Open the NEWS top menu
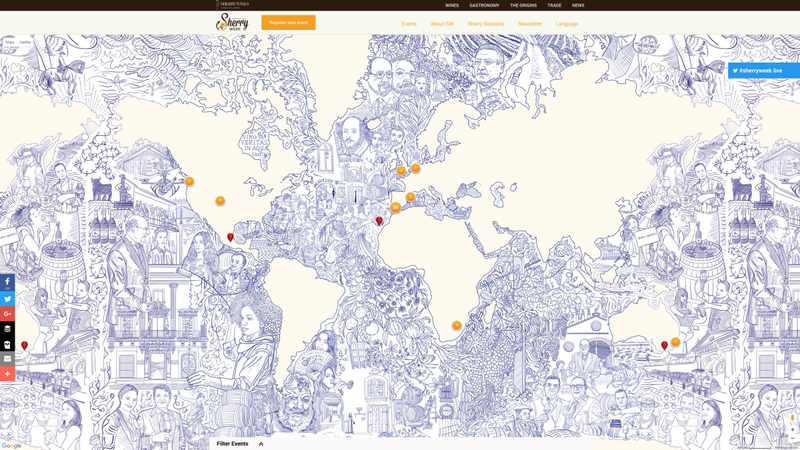Viewport: 800px width, 450px height. [x=578, y=5]
